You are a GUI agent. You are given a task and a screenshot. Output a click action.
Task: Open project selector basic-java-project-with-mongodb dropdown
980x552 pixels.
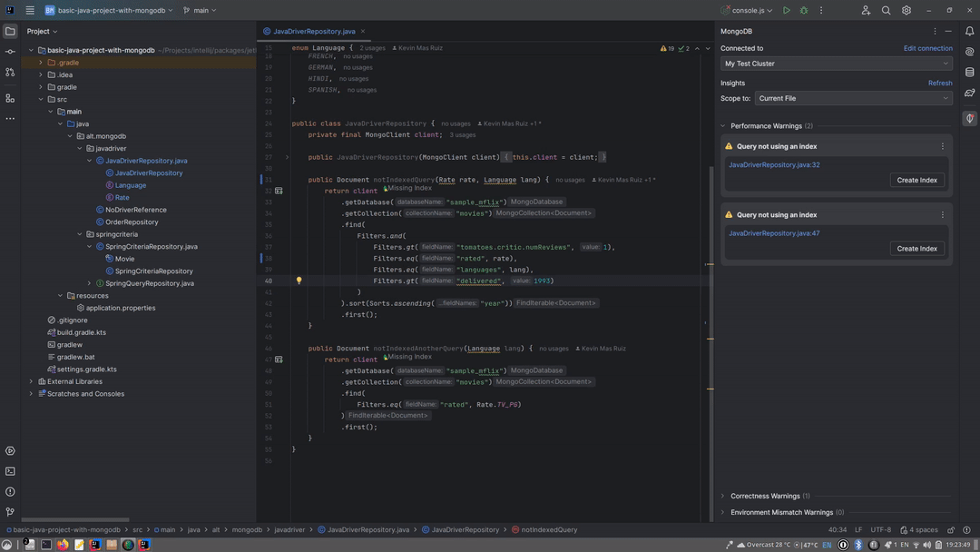109,10
